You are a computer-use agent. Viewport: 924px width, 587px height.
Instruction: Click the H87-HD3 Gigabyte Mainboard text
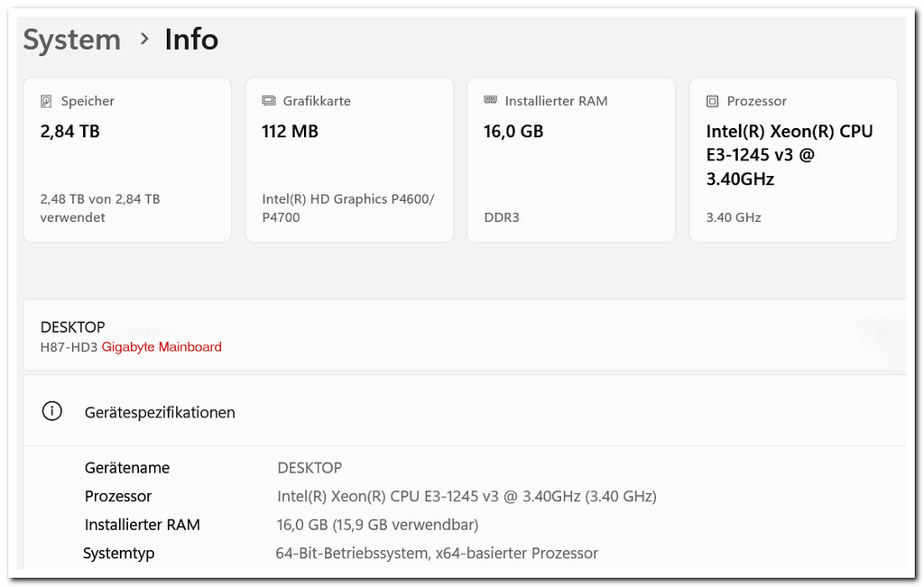coord(131,347)
